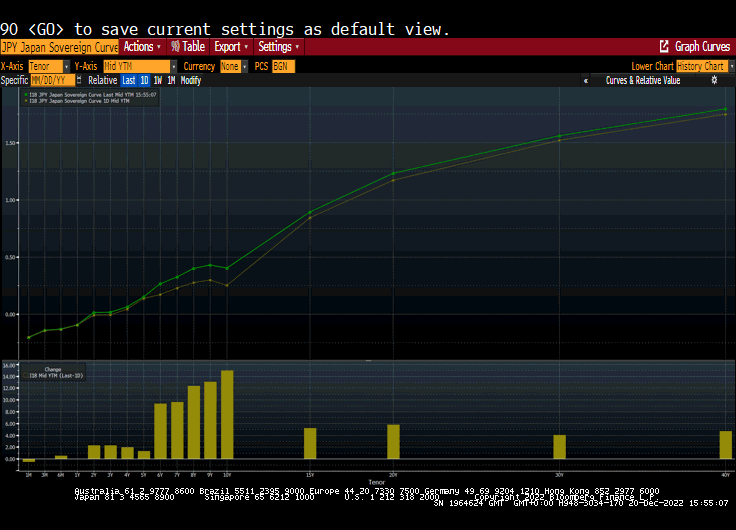
Task: Click the chart settings gear icon
Action: [714, 80]
